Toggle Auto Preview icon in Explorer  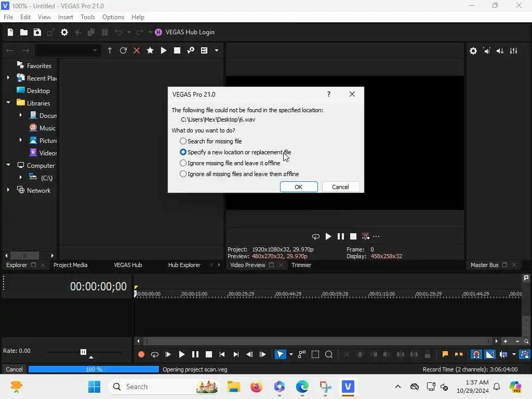click(191, 50)
